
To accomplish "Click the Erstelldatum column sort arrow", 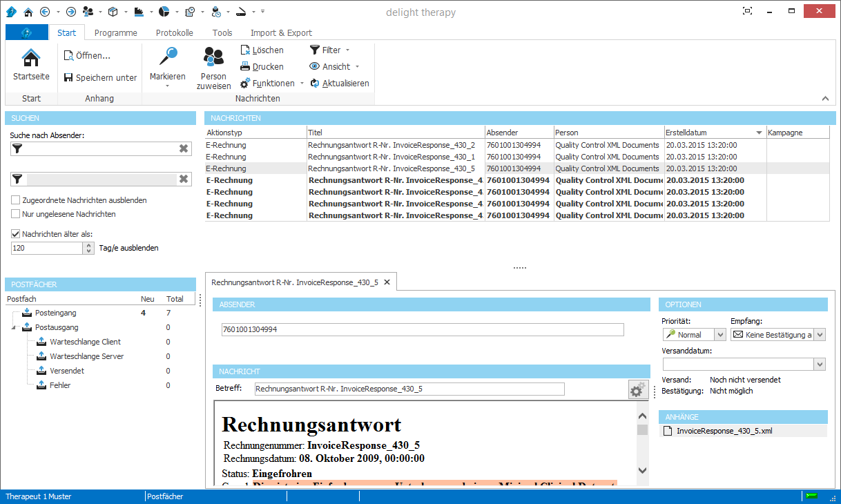I will tap(759, 133).
